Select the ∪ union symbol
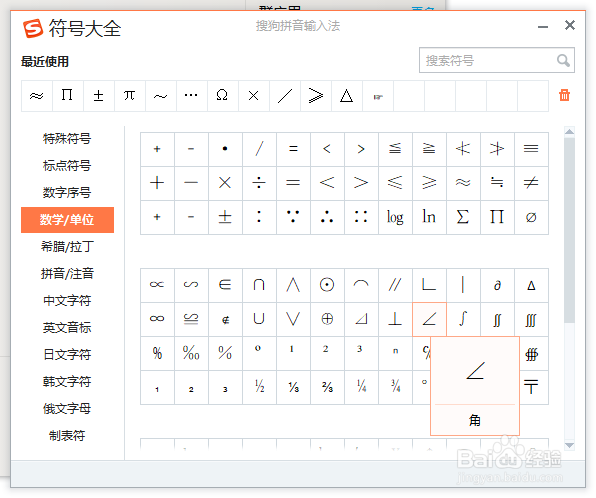Viewport: 596px width, 498px height. click(x=259, y=319)
